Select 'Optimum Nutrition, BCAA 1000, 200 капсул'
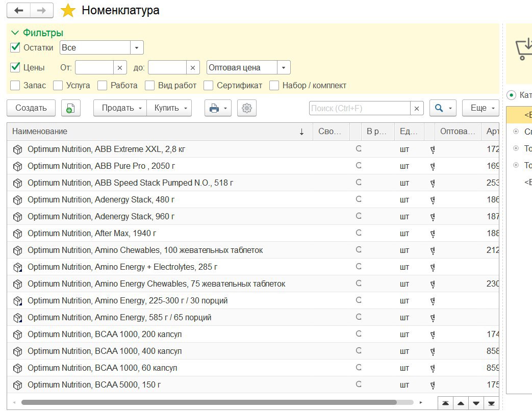532x411 pixels. 105,335
